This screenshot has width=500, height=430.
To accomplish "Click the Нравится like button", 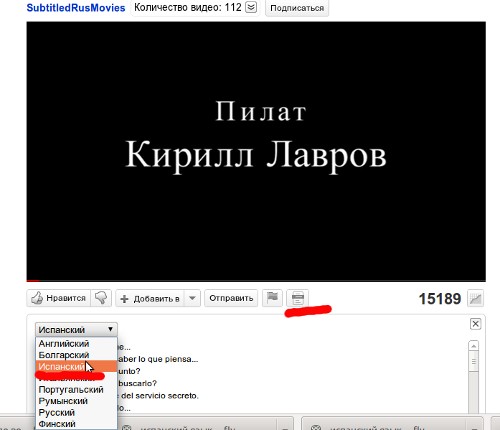I will pyautogui.click(x=59, y=298).
